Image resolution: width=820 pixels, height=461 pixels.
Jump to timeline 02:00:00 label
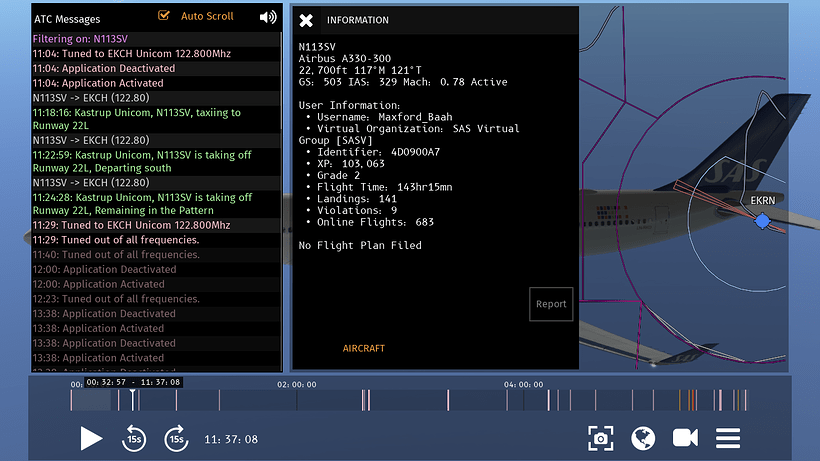pyautogui.click(x=297, y=385)
